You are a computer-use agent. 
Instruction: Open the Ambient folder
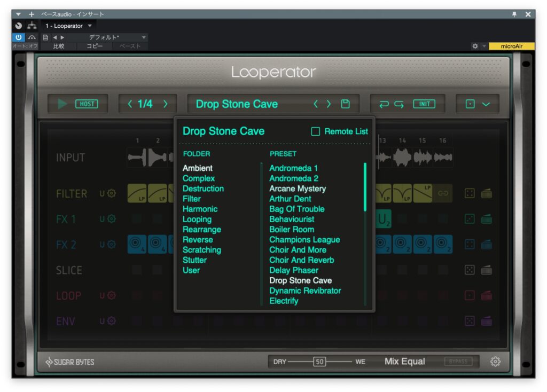tap(198, 168)
